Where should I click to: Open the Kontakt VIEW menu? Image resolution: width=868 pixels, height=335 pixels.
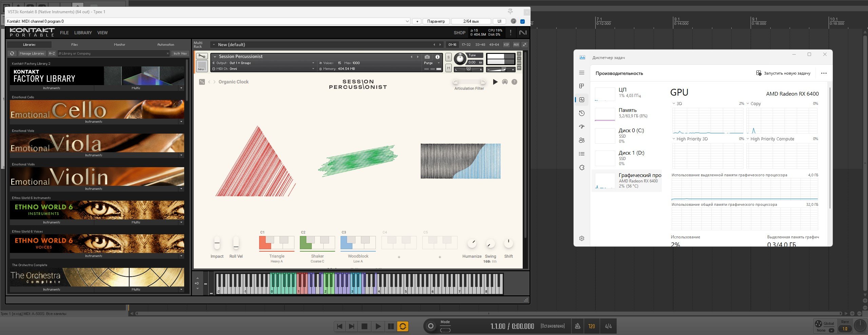[102, 33]
